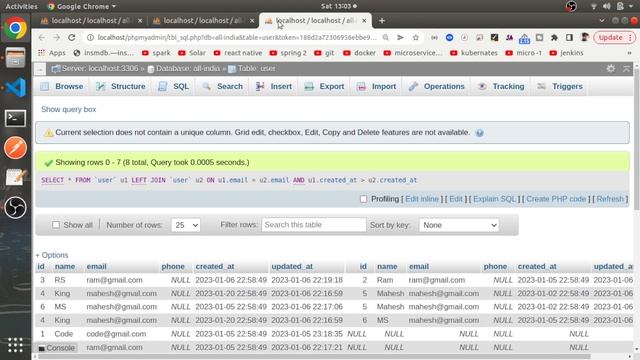Expand the + Options link
The width and height of the screenshot is (640, 360).
coord(52,255)
